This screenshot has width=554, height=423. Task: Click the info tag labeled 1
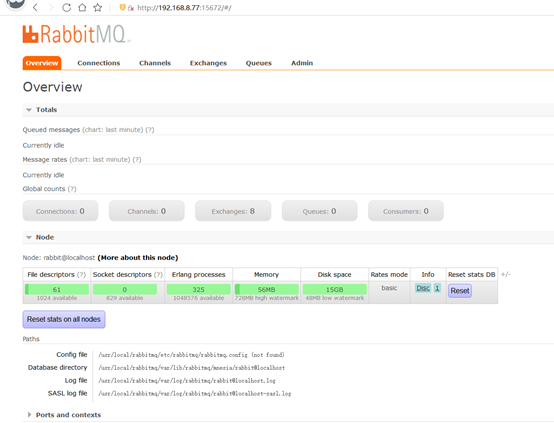pyautogui.click(x=437, y=288)
